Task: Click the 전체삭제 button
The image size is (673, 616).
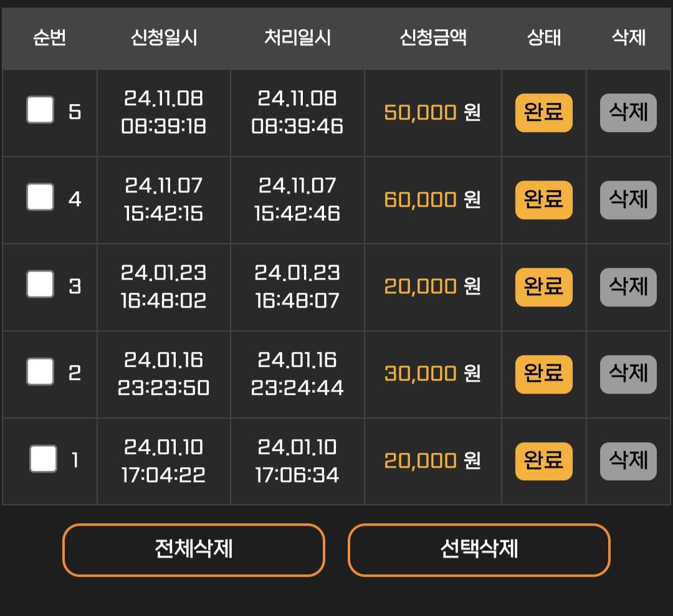Action: click(x=194, y=550)
